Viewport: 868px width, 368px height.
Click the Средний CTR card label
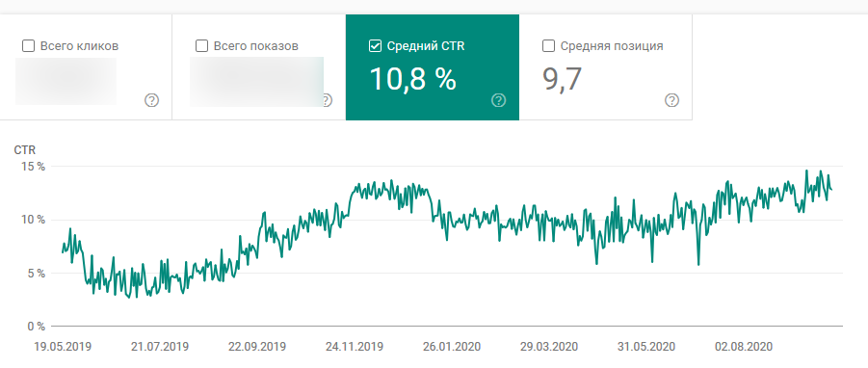click(x=426, y=46)
